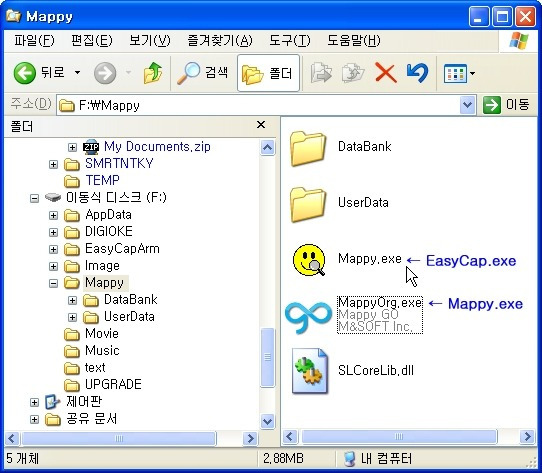Collapse the 이동식 디스크 (F:) drive node
Viewport: 542px width, 473px height.
[34, 198]
